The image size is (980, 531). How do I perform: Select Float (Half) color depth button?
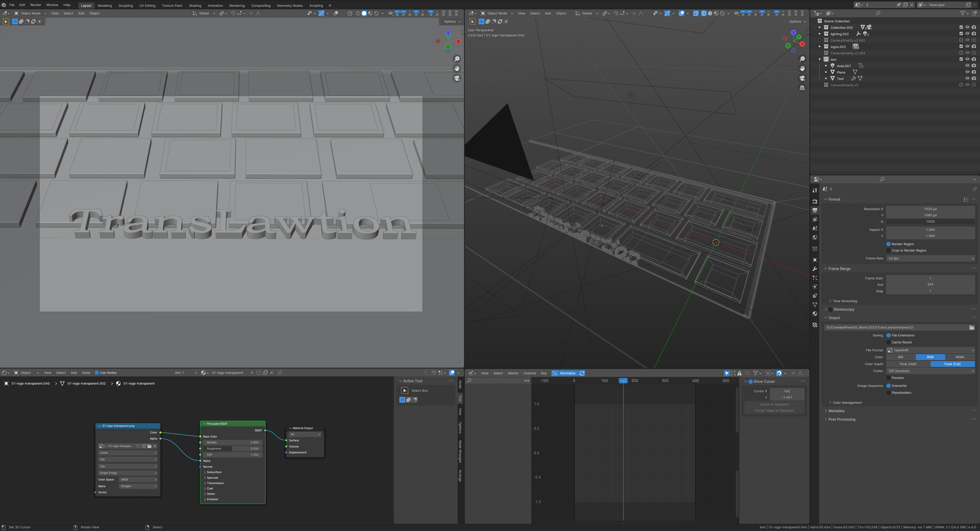[908, 364]
